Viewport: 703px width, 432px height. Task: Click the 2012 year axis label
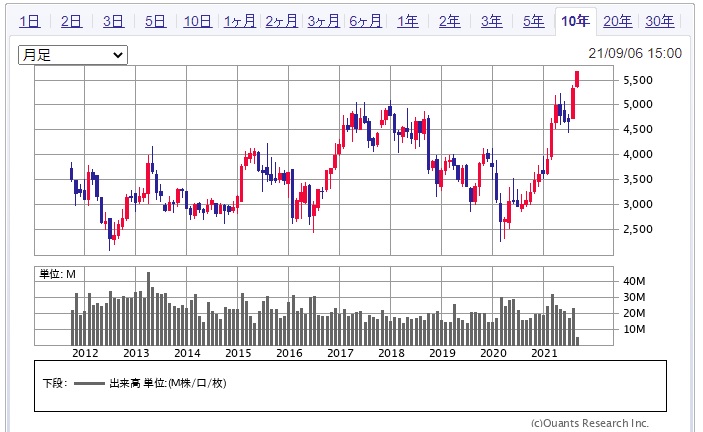pyautogui.click(x=85, y=353)
